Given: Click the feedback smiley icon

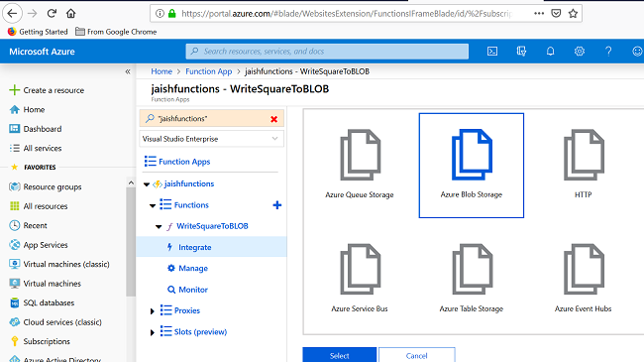Looking at the screenshot, I should click(x=637, y=52).
